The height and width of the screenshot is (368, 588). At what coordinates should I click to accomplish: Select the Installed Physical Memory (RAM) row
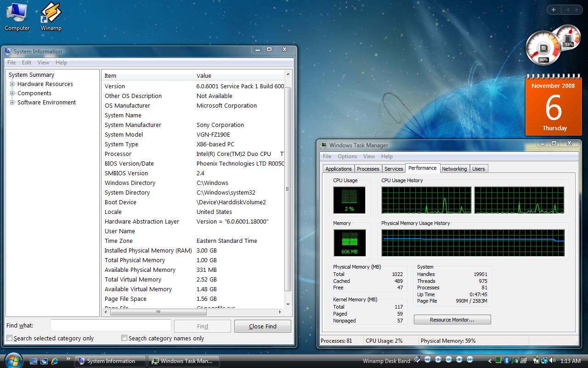[x=193, y=250]
